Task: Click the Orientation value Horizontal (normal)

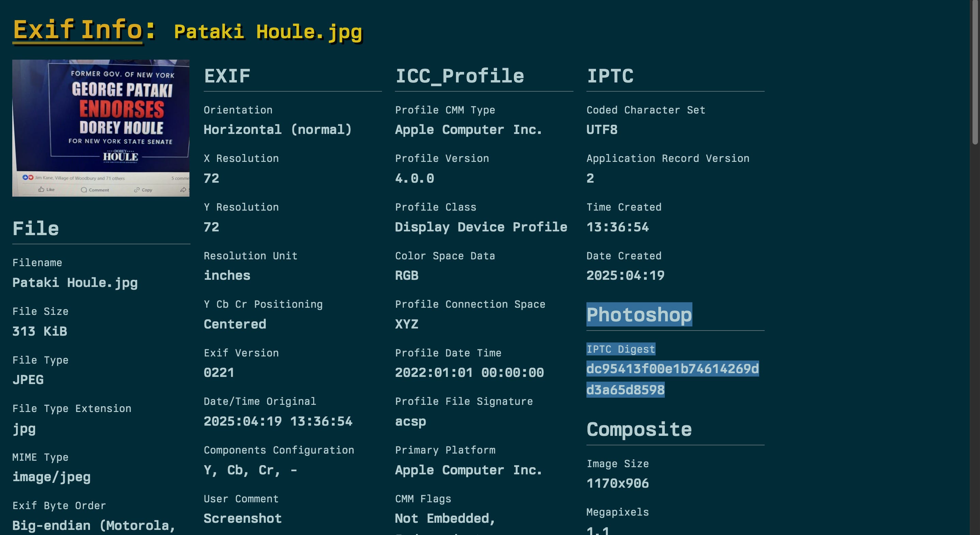Action: click(x=277, y=129)
